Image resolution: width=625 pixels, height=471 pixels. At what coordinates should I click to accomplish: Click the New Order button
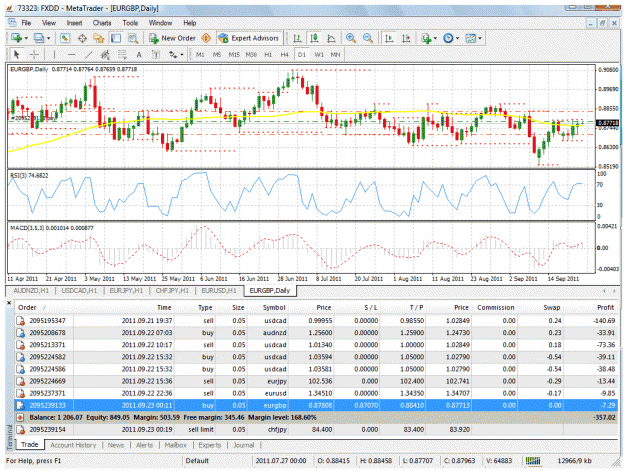(x=172, y=38)
